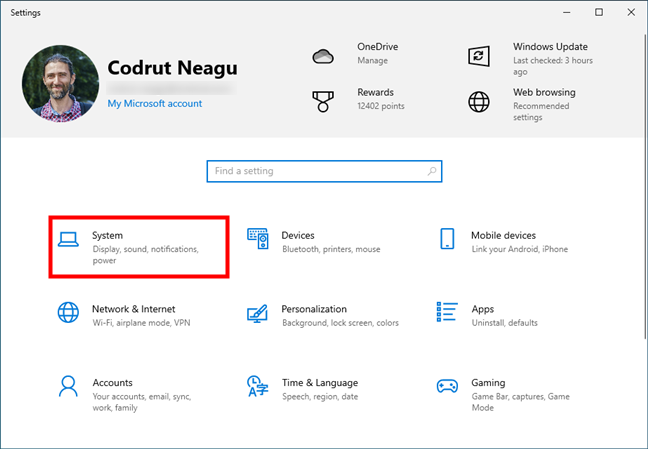648x449 pixels.
Task: Open the Accounts settings category
Action: click(125, 394)
